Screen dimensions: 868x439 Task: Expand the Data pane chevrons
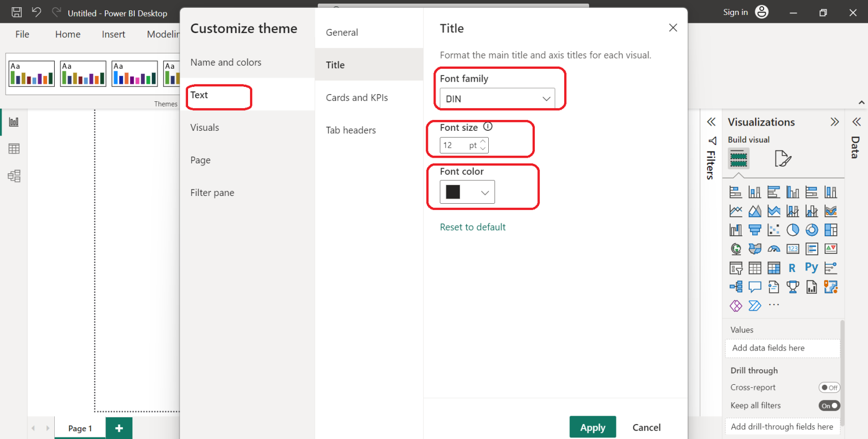(857, 122)
